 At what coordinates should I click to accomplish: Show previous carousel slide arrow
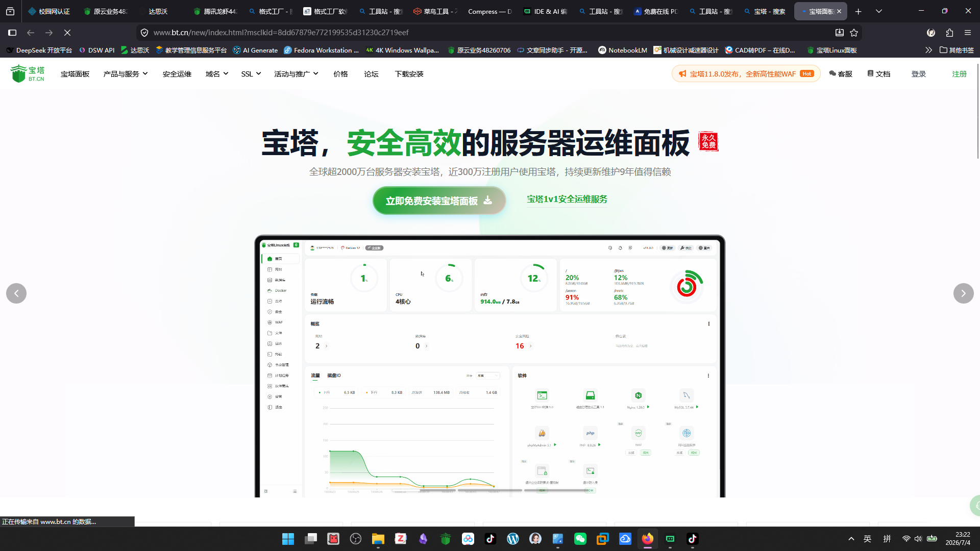[16, 293]
